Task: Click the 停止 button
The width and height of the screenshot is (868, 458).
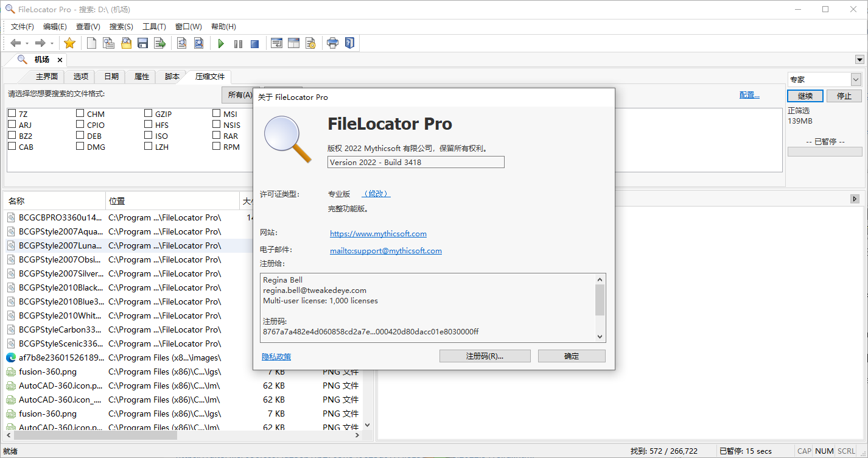Action: 844,96
